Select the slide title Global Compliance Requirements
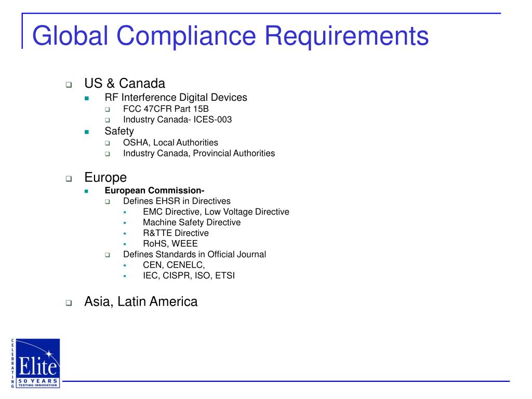Viewport: 532px width, 399px height. point(230,36)
